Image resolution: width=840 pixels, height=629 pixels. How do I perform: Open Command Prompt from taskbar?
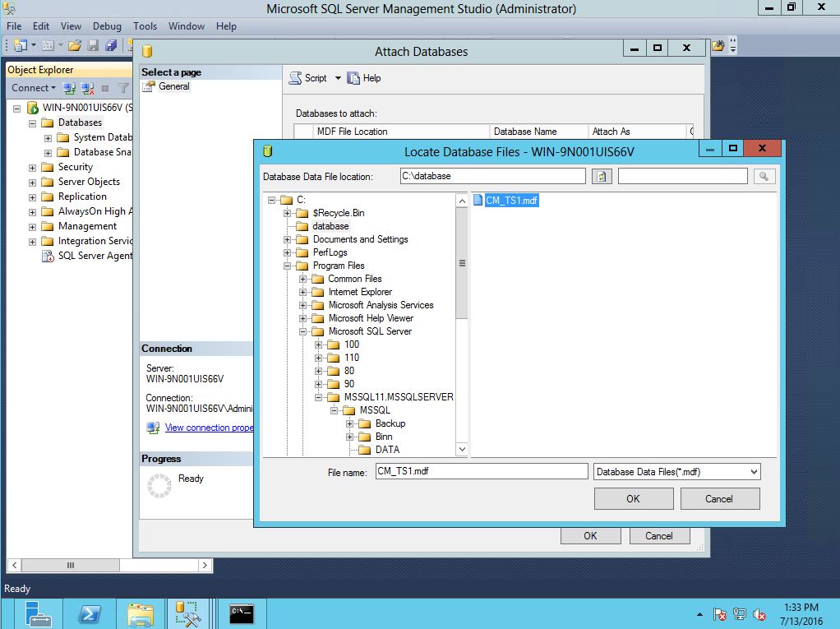point(241,613)
